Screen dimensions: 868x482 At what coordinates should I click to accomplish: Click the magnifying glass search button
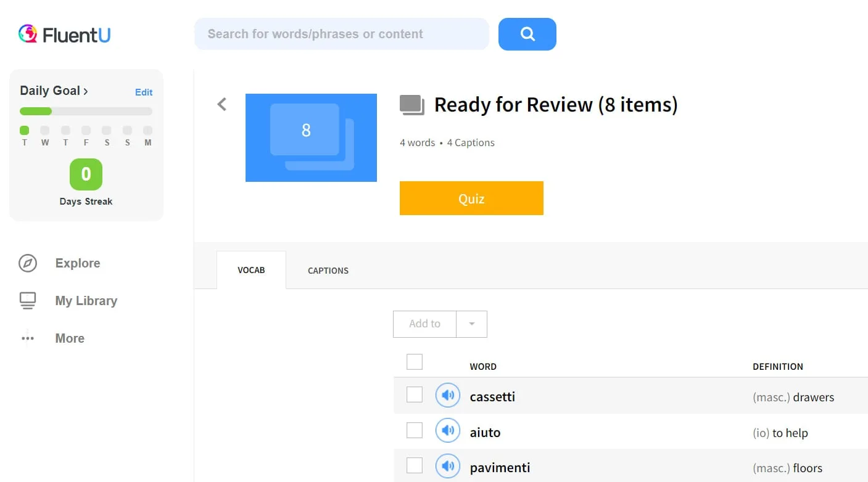(527, 34)
